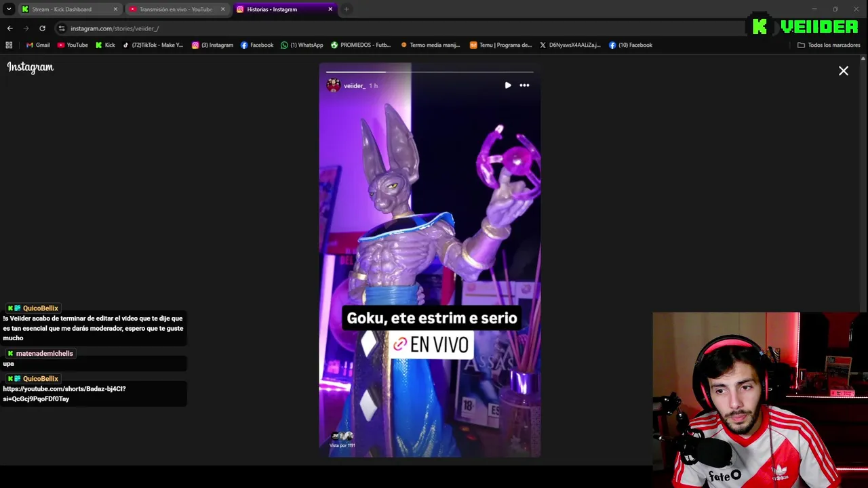The image size is (868, 488).
Task: Open Gmail bookmark
Action: click(38, 45)
